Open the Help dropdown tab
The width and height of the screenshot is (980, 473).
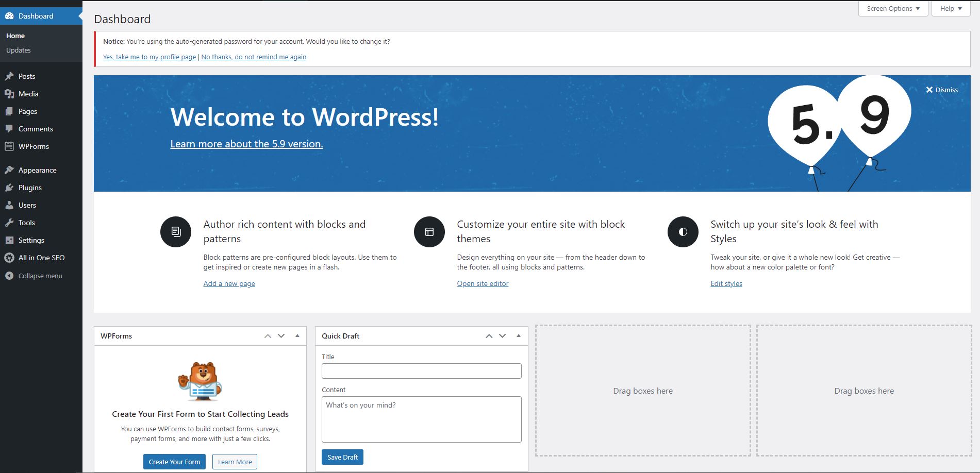click(x=951, y=9)
